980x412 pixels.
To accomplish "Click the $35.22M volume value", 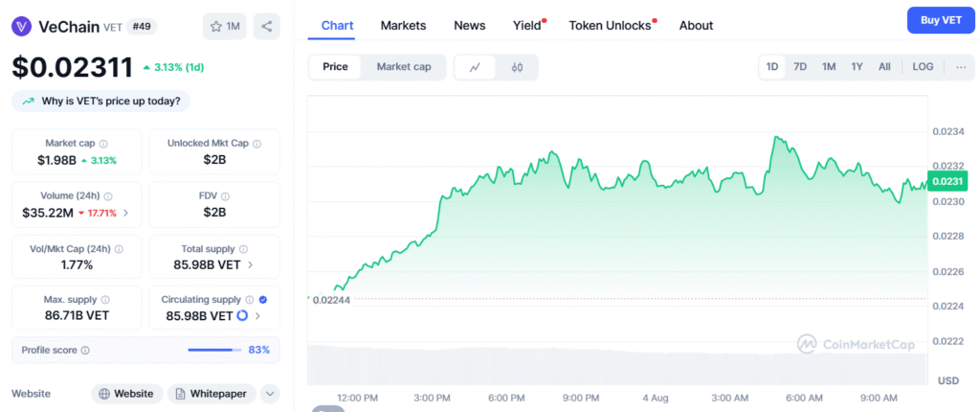I will pos(48,213).
